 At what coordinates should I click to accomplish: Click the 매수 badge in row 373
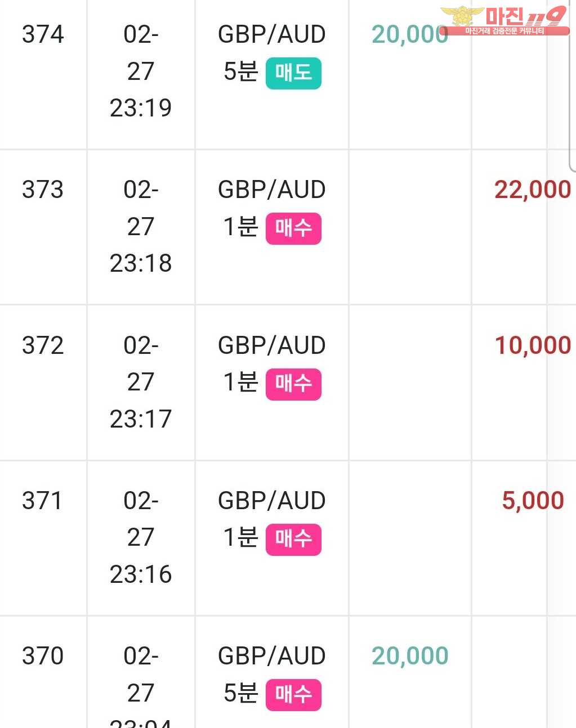(293, 228)
